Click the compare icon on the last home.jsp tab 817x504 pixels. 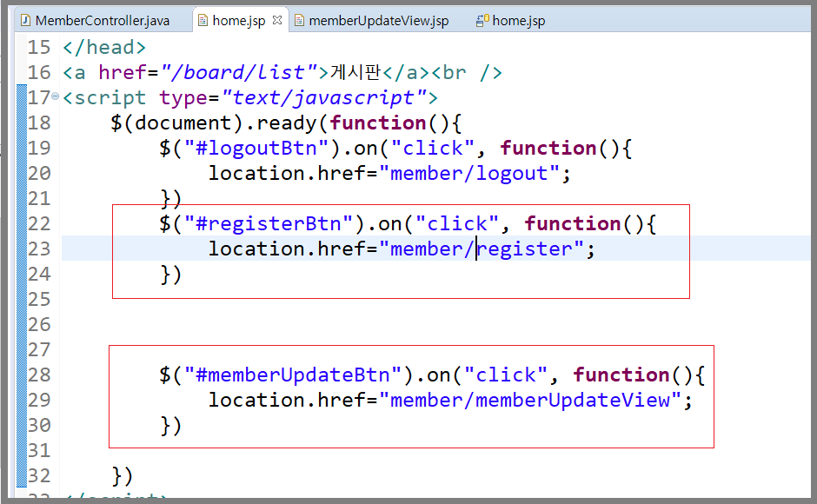pos(482,20)
